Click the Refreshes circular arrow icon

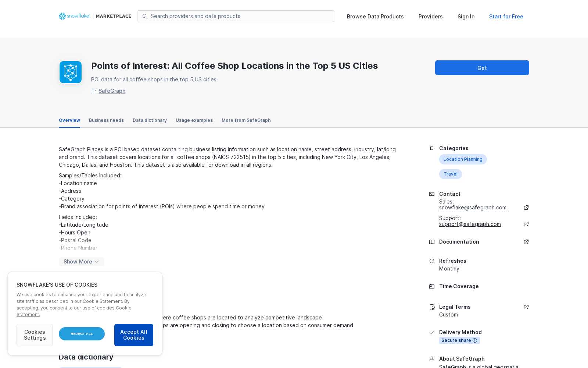pyautogui.click(x=432, y=261)
